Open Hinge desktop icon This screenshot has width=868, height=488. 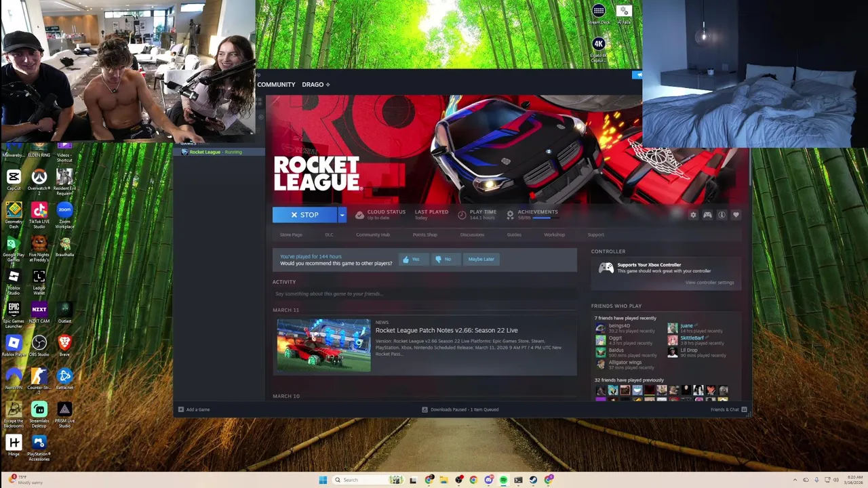click(x=14, y=445)
